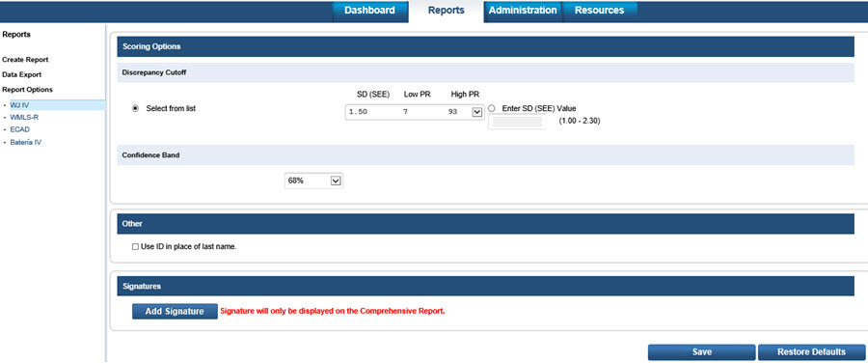The image size is (868, 363).
Task: Select Batería IV report option
Action: (x=26, y=143)
